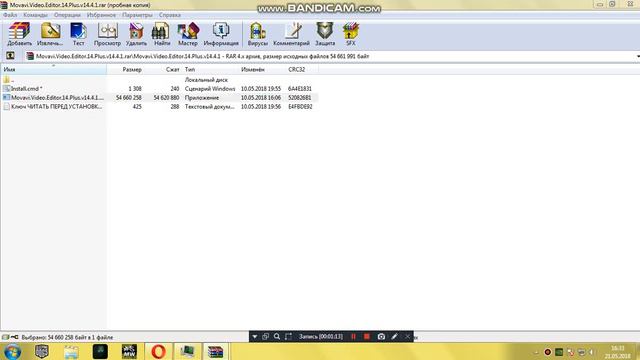Screen dimensions: 640x360
Task: Select the parent folder '..' row
Action: (x=159, y=80)
